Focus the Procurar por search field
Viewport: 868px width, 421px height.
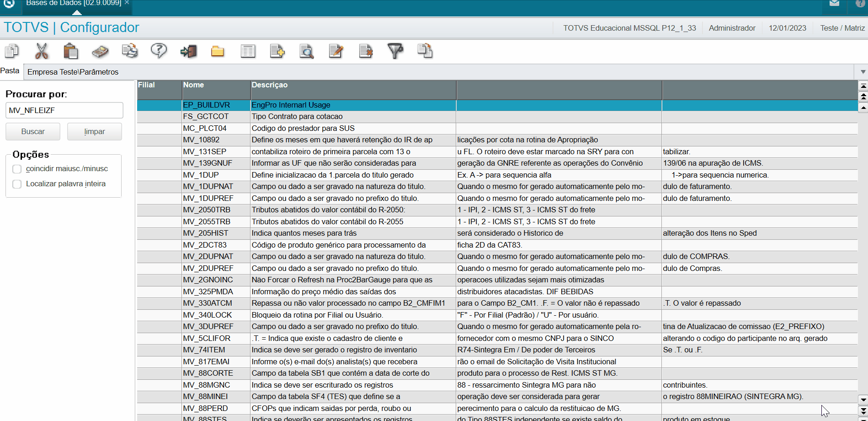[64, 110]
